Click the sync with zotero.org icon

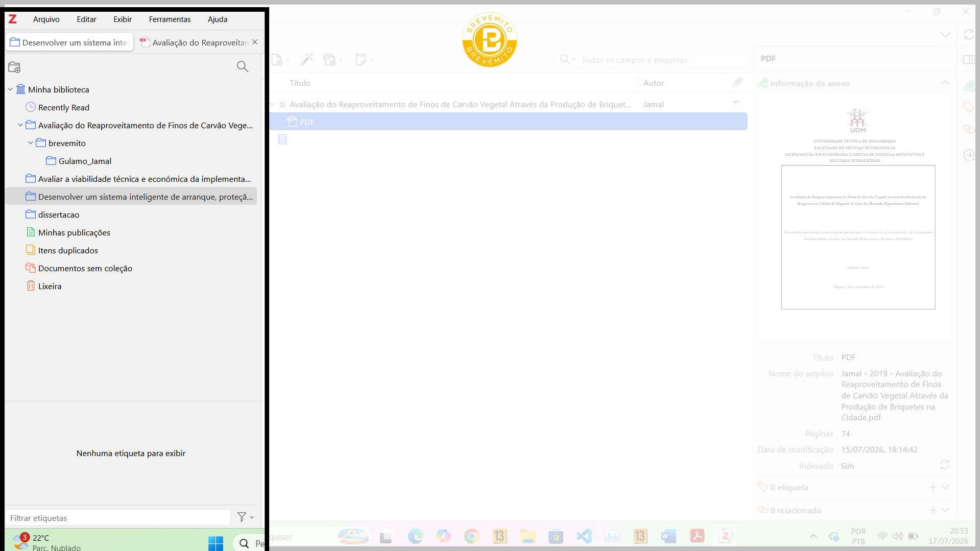(x=969, y=35)
